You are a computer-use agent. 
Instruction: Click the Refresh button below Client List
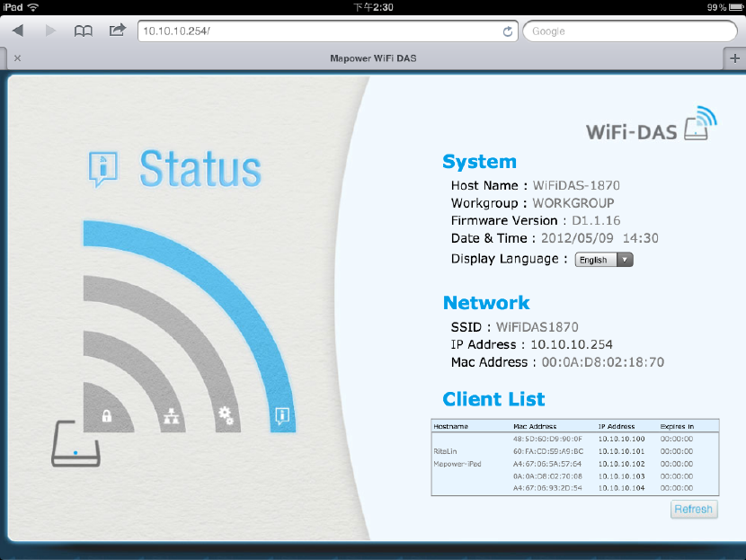point(694,509)
